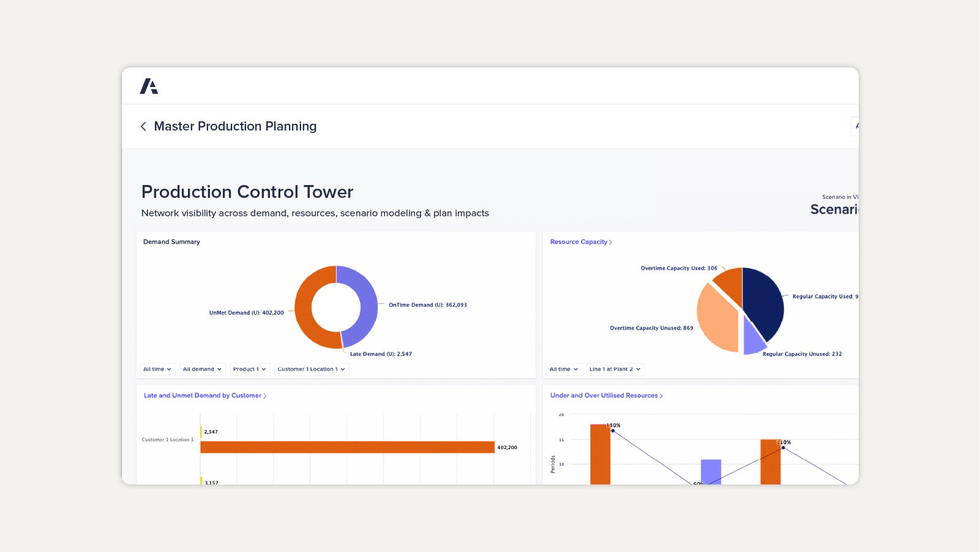The image size is (980, 552).
Task: Click the orange bar labeled 150%
Action: [600, 454]
